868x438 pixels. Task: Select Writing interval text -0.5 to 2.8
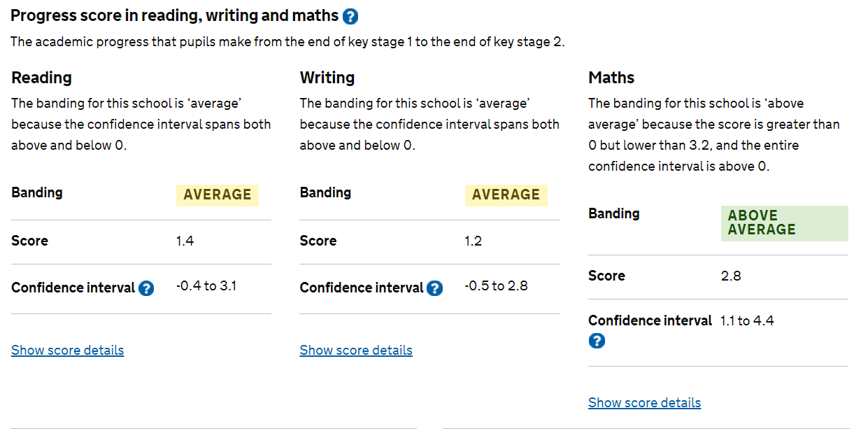tap(496, 286)
